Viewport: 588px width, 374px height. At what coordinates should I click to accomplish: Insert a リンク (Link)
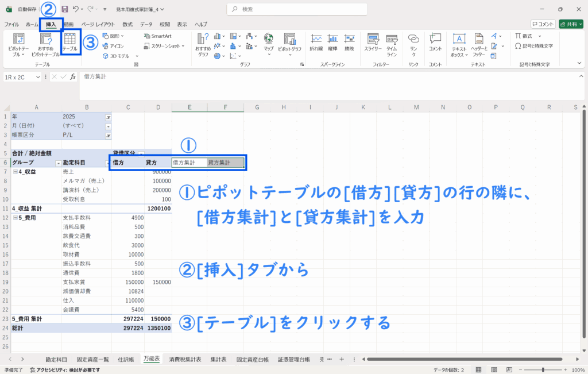(413, 44)
